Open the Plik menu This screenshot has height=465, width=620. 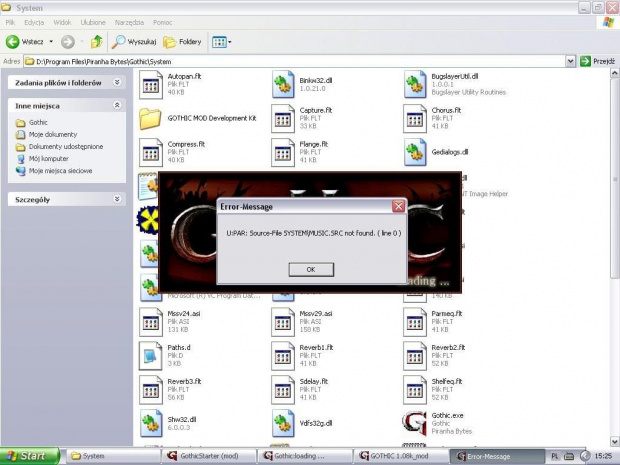[x=10, y=23]
